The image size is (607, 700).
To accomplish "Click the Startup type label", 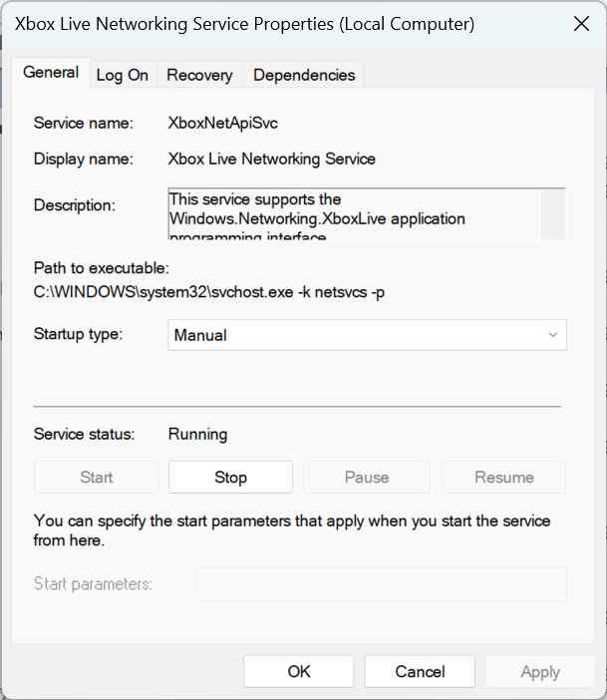I will click(x=78, y=334).
